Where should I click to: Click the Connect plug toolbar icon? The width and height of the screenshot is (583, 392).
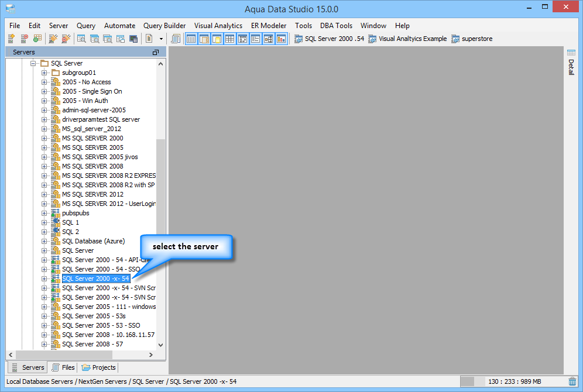pos(53,38)
